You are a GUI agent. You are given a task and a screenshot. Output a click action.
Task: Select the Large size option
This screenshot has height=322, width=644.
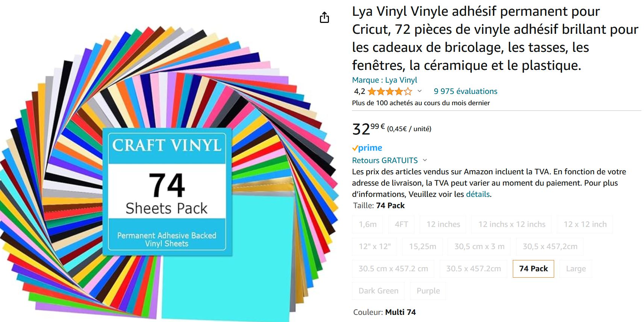pyautogui.click(x=576, y=269)
